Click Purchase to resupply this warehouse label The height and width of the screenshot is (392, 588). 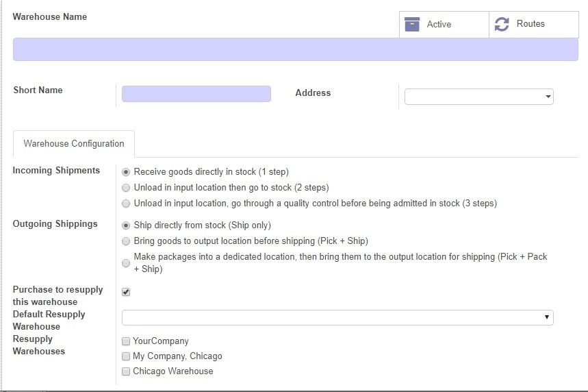coord(57,295)
